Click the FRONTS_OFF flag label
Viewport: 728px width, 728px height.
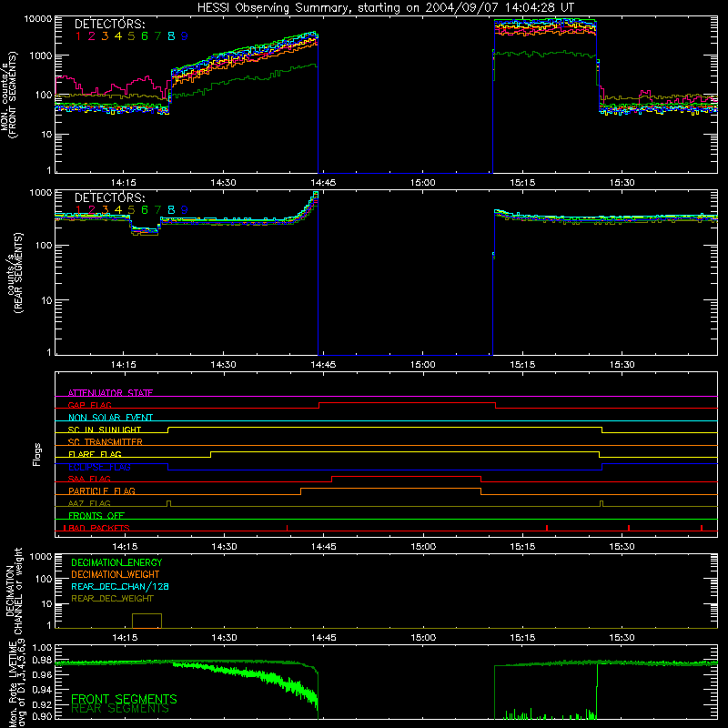click(96, 515)
